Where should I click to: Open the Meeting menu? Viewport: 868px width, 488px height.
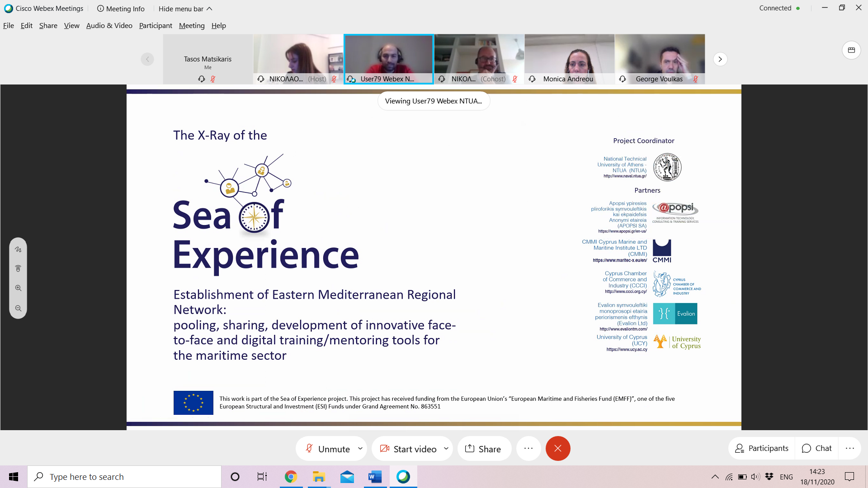pos(192,26)
